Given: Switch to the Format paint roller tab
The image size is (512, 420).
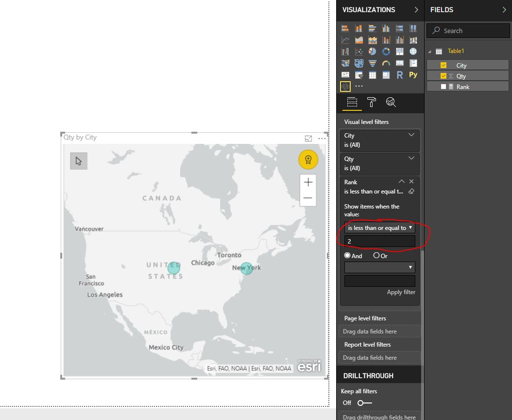Looking at the screenshot, I should coord(371,102).
